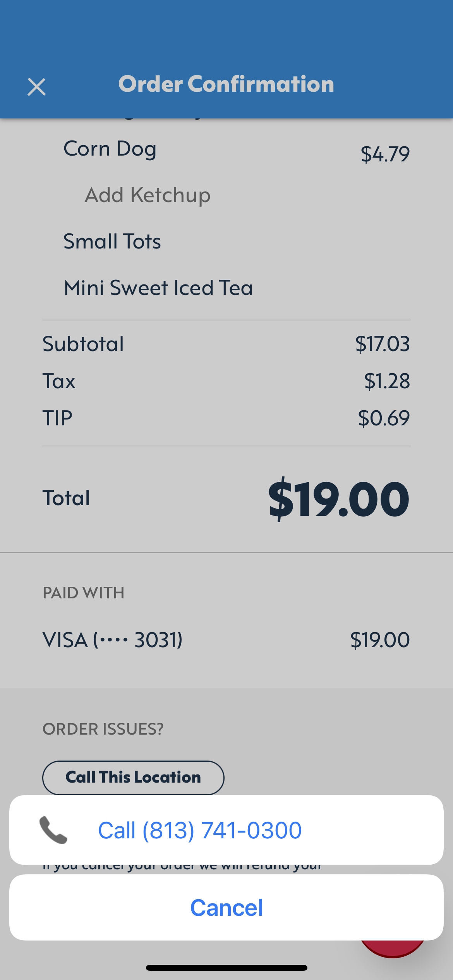
Task: Tap the home indicator bar
Action: [226, 968]
